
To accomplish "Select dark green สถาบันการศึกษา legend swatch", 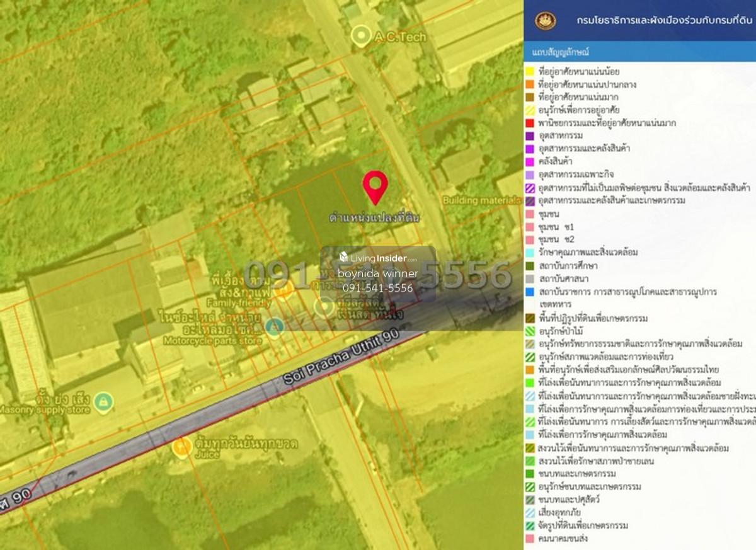I will click(x=530, y=266).
